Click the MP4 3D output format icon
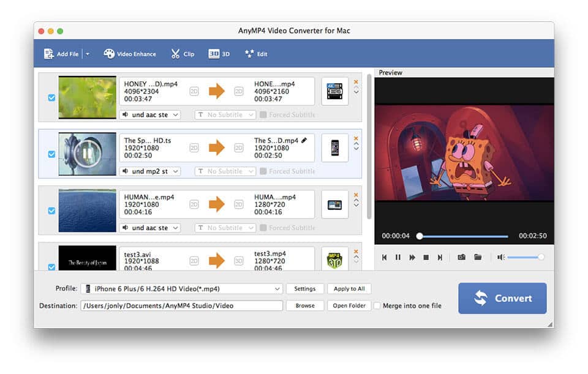The height and width of the screenshot is (374, 588). pos(335,260)
